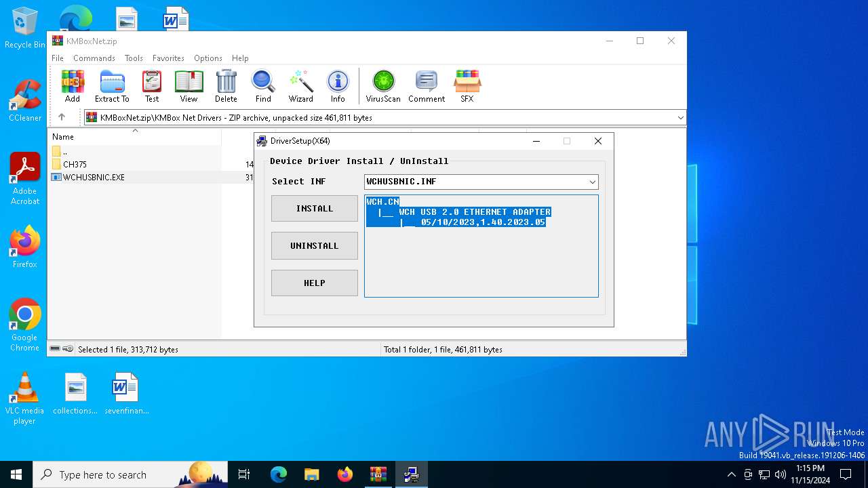This screenshot has height=488, width=868.
Task: Open Task View on the taskbar
Action: point(244,474)
